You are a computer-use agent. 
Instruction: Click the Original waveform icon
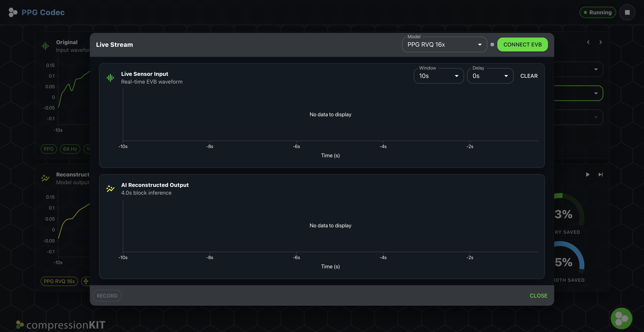pos(45,46)
